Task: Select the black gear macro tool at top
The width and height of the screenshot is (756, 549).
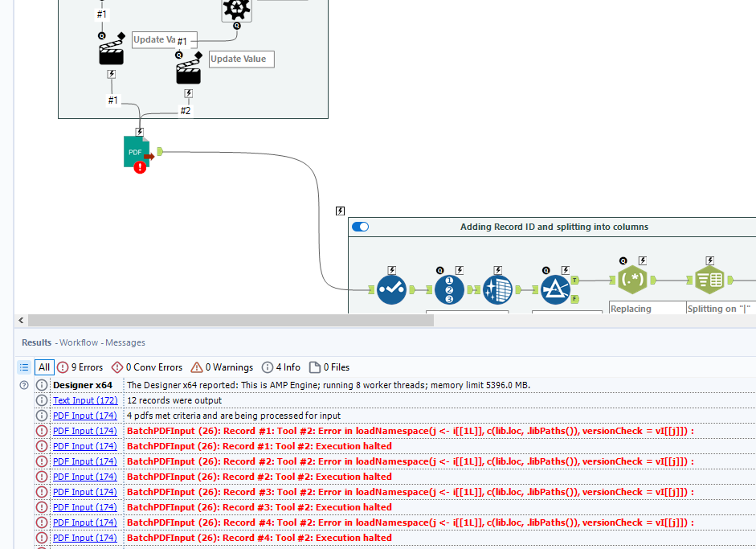Action: pos(235,10)
